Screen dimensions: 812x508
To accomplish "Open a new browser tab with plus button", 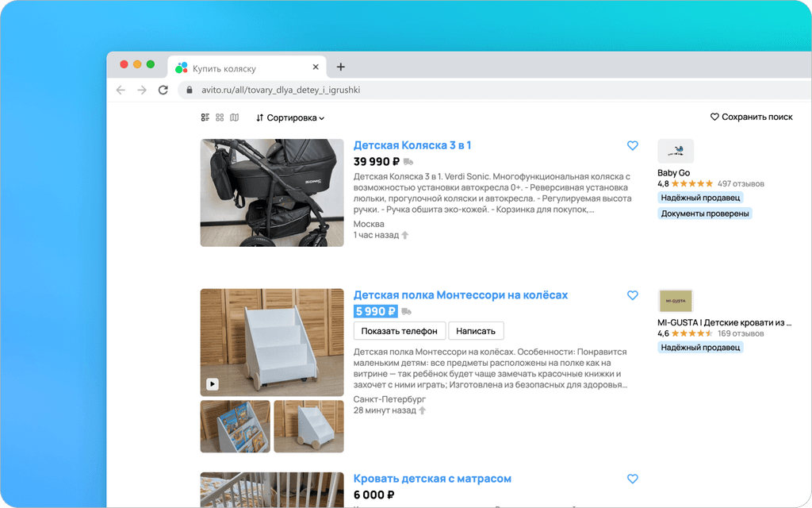I will point(340,67).
